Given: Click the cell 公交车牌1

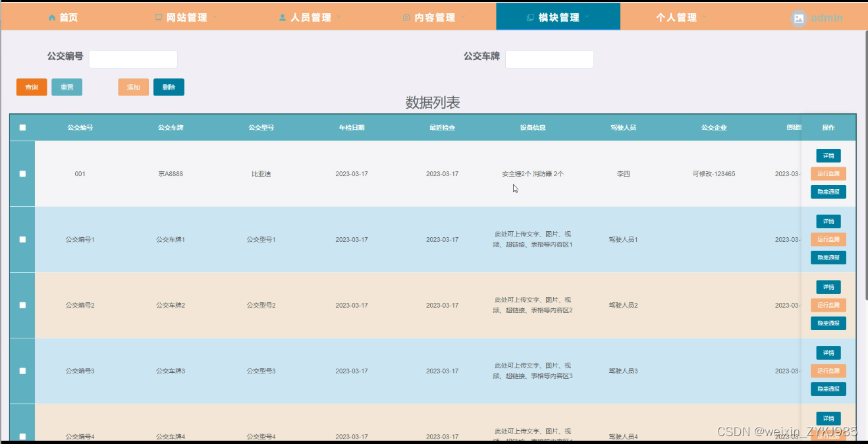Looking at the screenshot, I should pyautogui.click(x=171, y=240).
